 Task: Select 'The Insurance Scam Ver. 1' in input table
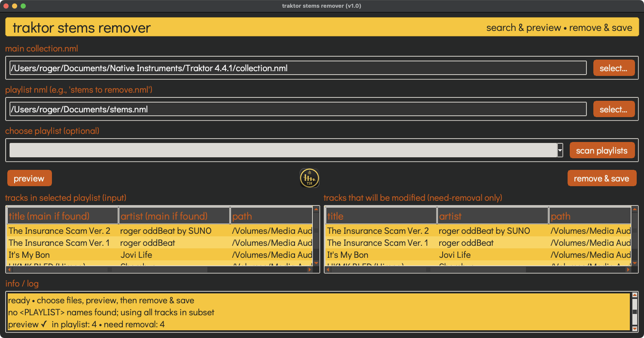pyautogui.click(x=59, y=243)
